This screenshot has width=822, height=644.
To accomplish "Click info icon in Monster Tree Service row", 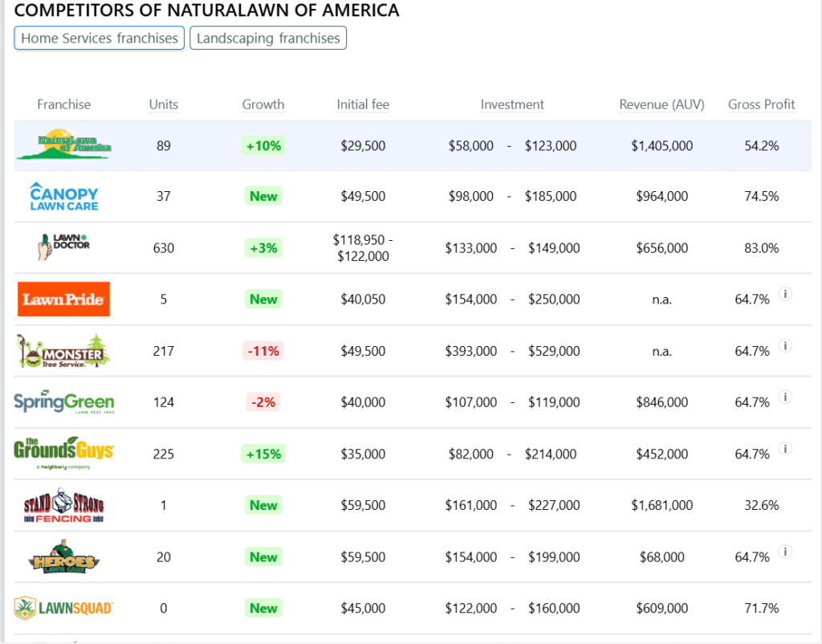I will [x=785, y=345].
